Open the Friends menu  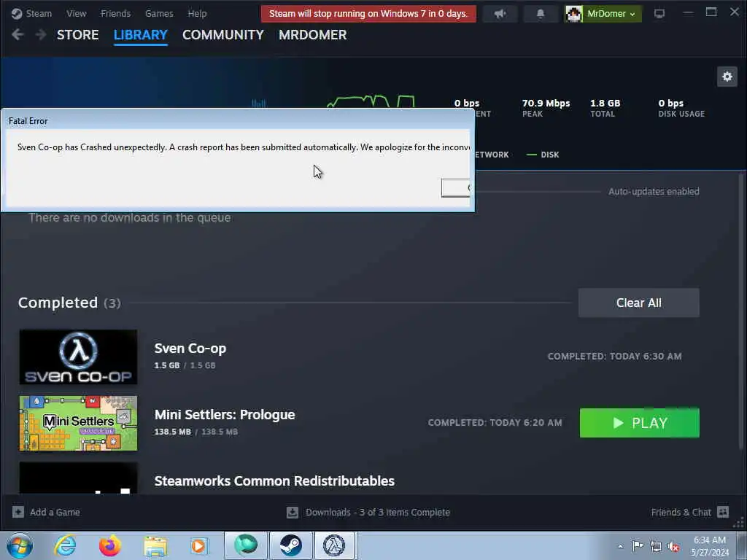point(115,13)
